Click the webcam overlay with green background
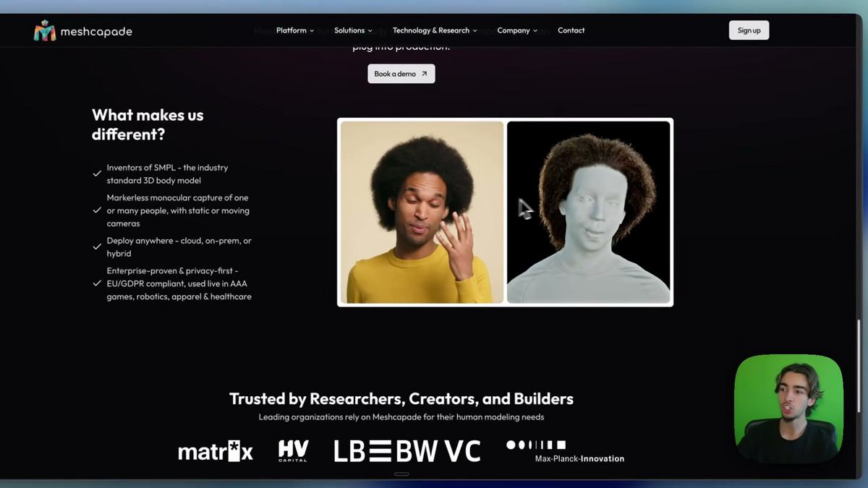The width and height of the screenshot is (868, 488). (x=788, y=408)
